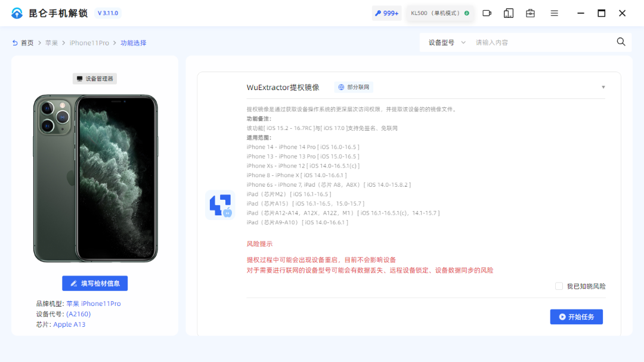This screenshot has width=644, height=362.
Task: Click the KL500 standalone mode status indicator
Action: coord(439,13)
